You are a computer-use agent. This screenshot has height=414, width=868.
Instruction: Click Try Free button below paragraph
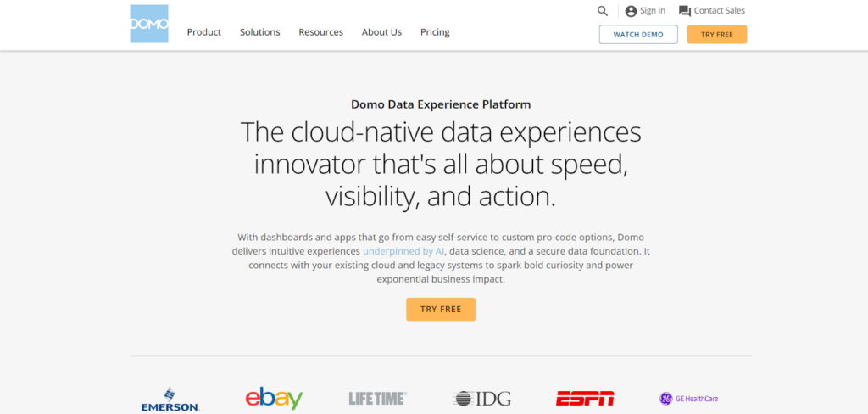click(x=441, y=310)
